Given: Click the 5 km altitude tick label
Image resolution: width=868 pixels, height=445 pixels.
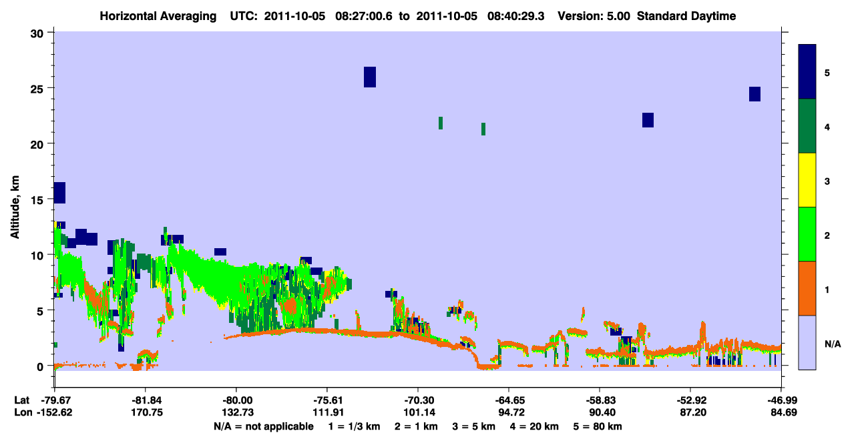Looking at the screenshot, I should 41,310.
